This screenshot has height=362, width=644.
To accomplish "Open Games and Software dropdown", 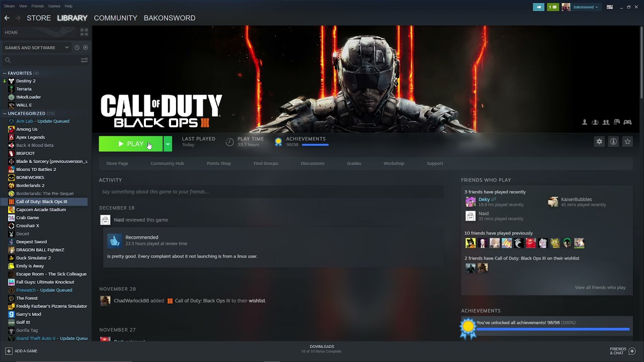I will tap(37, 48).
